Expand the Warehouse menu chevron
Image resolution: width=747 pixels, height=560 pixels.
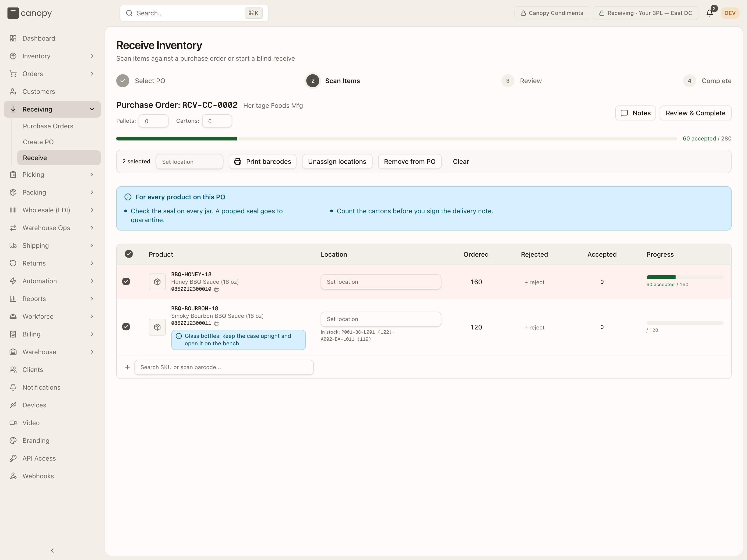pos(92,352)
